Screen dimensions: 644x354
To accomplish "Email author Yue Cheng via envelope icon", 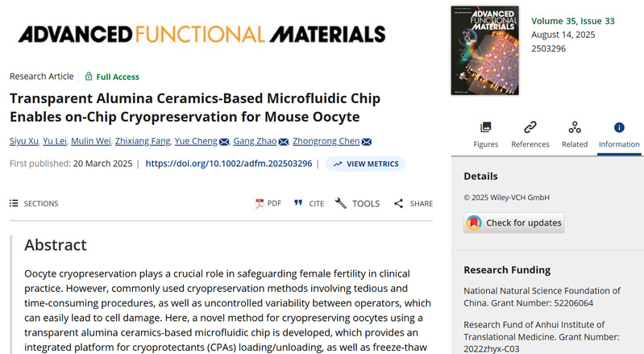I will coord(224,142).
